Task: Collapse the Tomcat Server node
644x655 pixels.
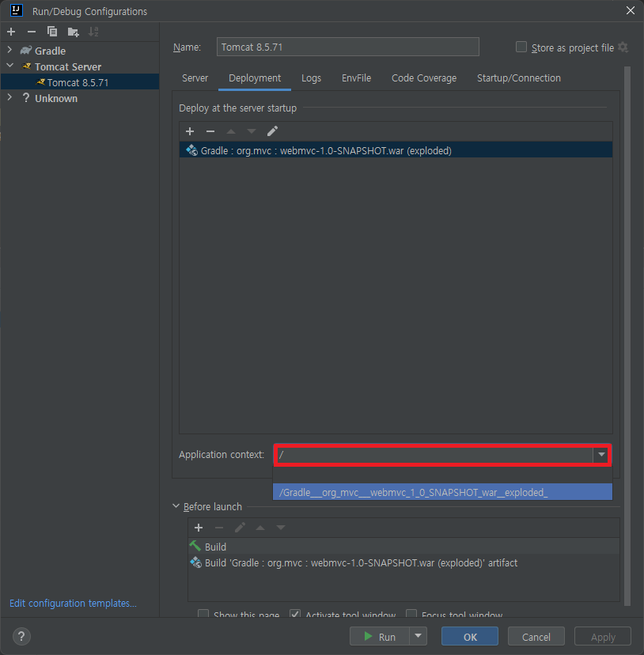Action: [x=9, y=66]
